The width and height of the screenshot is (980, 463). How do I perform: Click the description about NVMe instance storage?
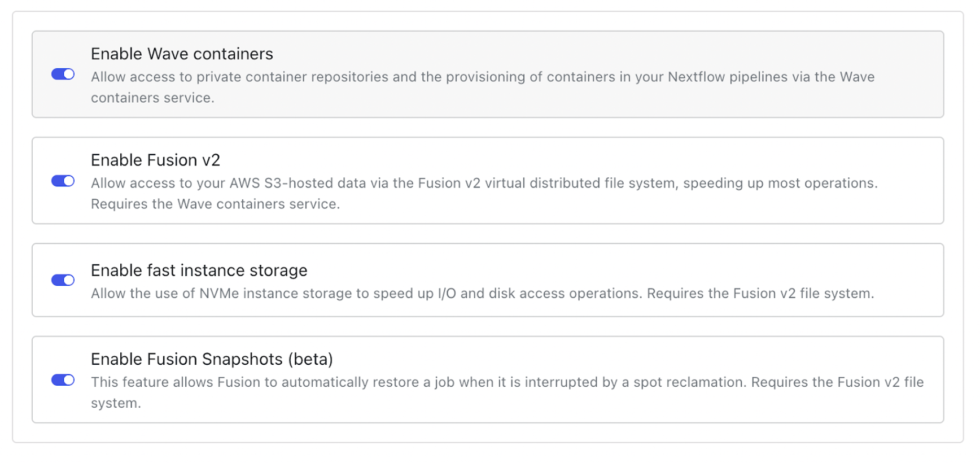[482, 294]
